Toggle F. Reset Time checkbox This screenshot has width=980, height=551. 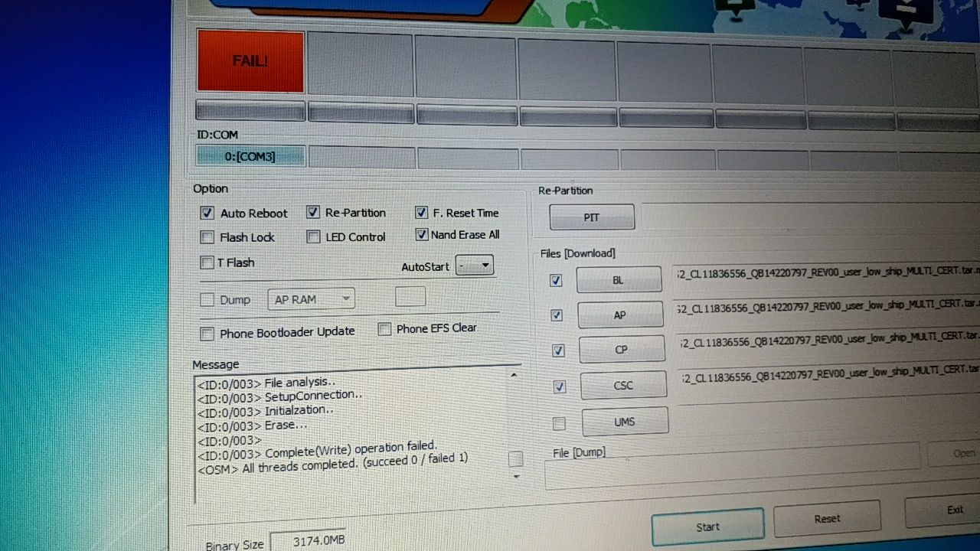pos(421,212)
